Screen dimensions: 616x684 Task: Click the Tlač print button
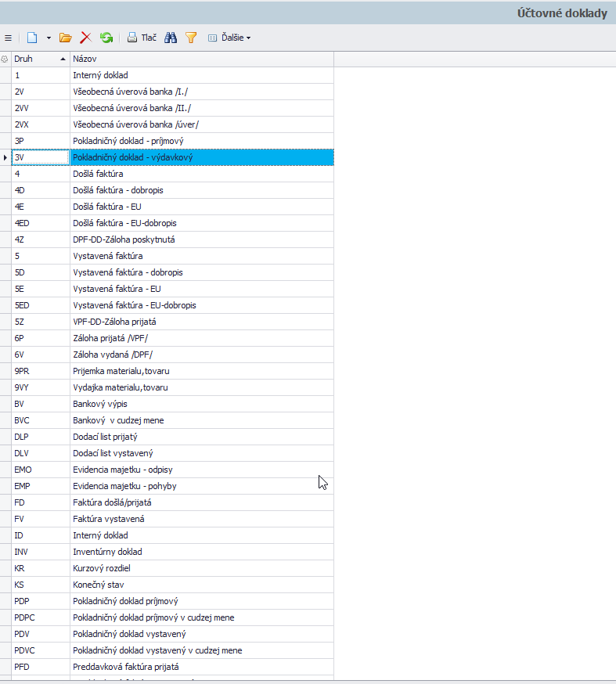142,38
